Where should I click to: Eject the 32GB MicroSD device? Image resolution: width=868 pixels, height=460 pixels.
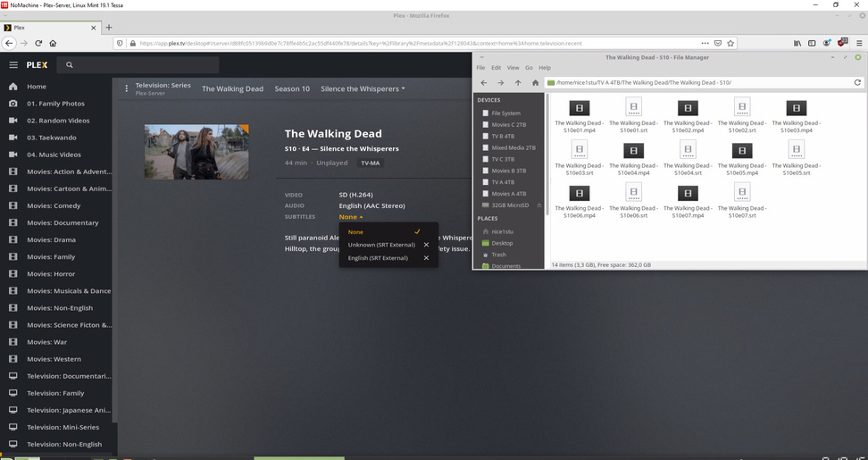click(539, 205)
